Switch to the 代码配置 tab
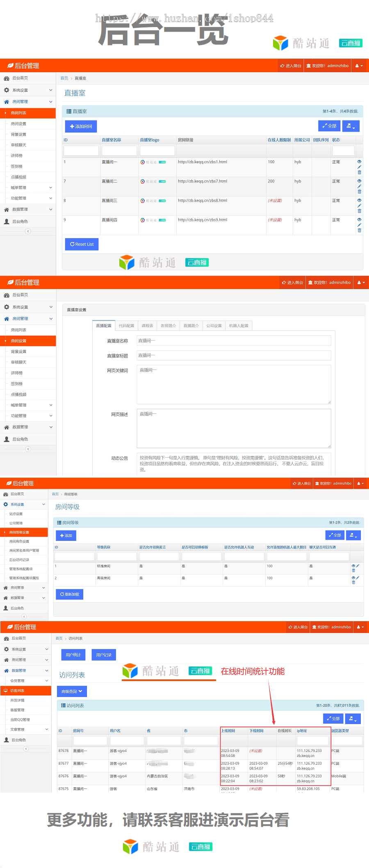Image resolution: width=369 pixels, height=868 pixels. pos(126,326)
